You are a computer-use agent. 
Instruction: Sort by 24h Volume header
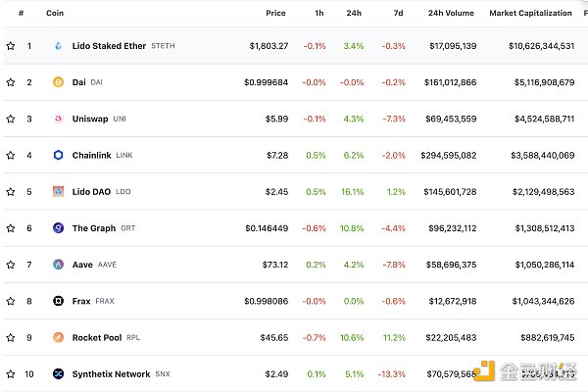448,13
